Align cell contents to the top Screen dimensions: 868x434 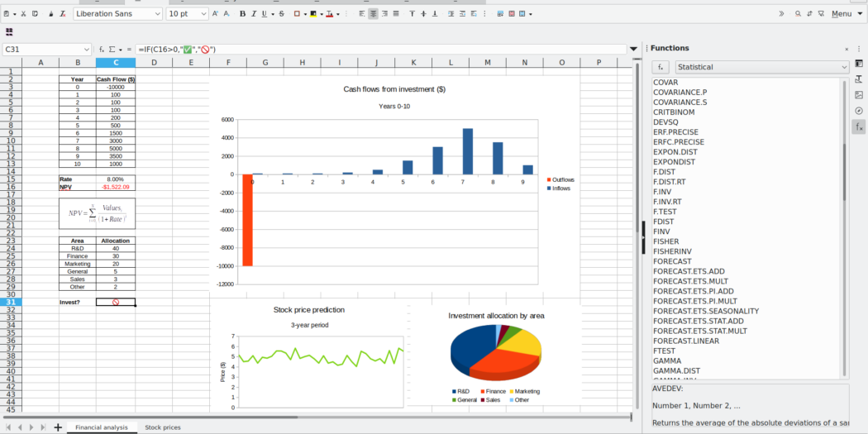tap(412, 14)
